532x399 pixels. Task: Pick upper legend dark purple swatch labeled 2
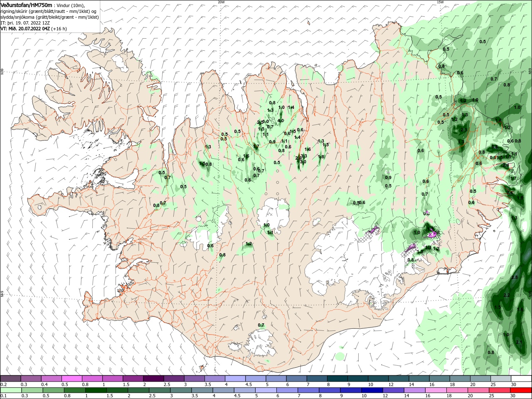[x=153, y=378]
